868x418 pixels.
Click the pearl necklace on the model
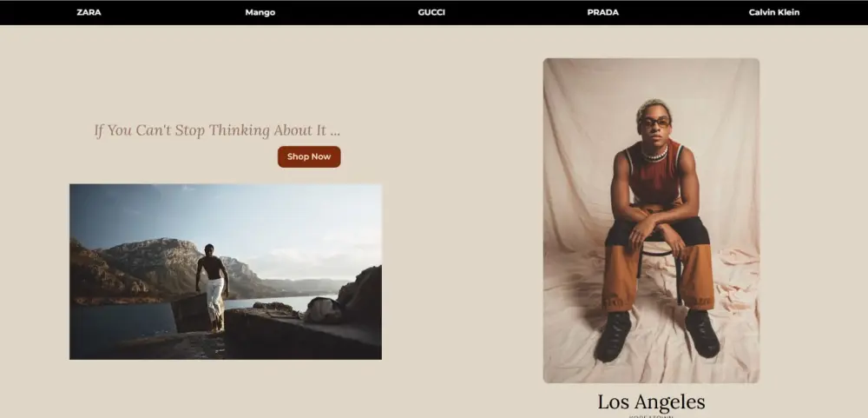click(654, 155)
